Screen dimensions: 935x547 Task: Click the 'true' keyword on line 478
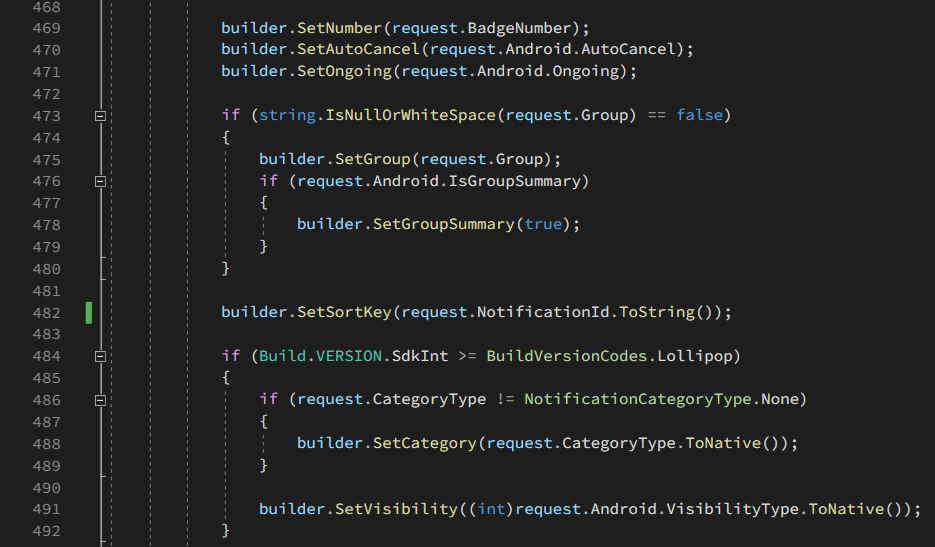tap(543, 224)
